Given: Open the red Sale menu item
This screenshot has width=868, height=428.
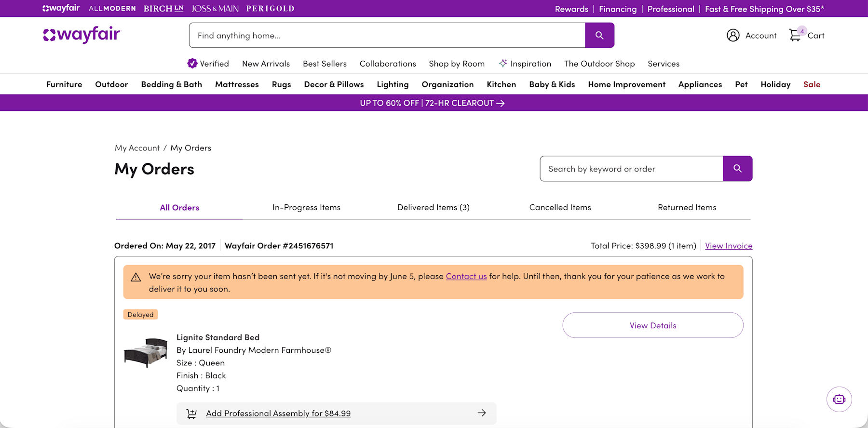Looking at the screenshot, I should pos(812,84).
